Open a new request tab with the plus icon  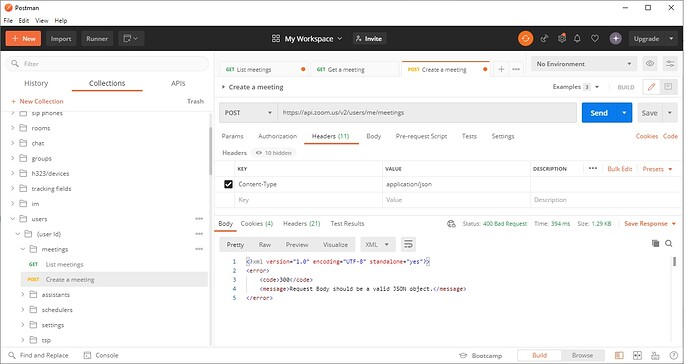pyautogui.click(x=501, y=70)
